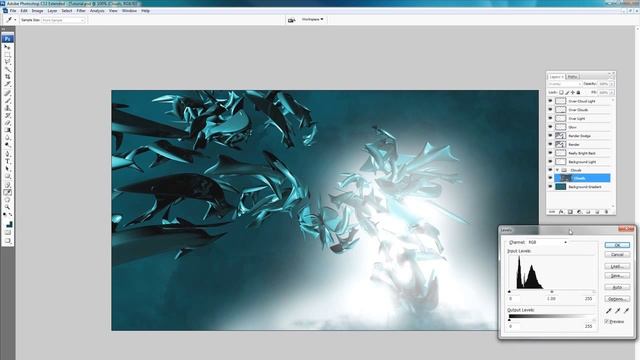Image resolution: width=640 pixels, height=360 pixels.
Task: Open the Image menu
Action: (x=37, y=11)
